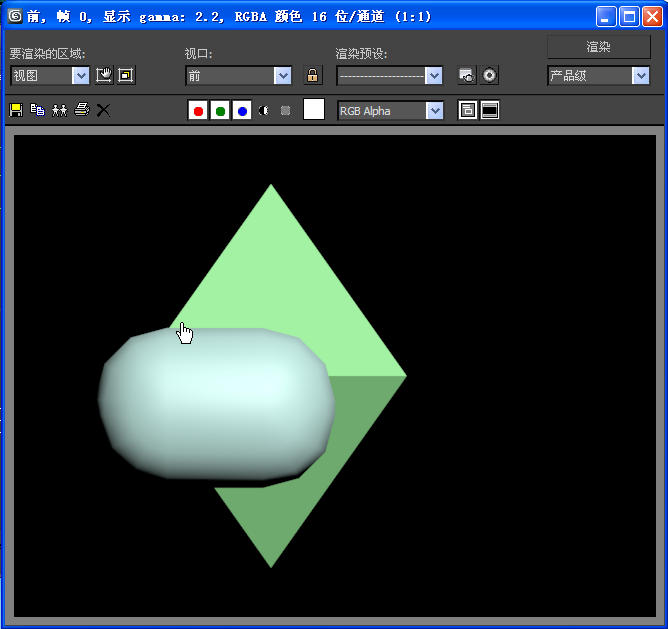Toggle the blue channel display
668x629 pixels.
tap(242, 110)
